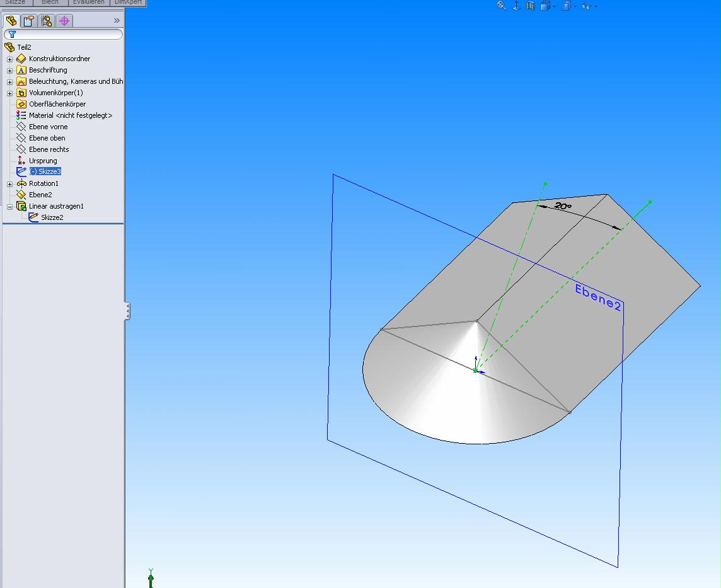Image resolution: width=721 pixels, height=588 pixels.
Task: Select the Rotation1 feature
Action: click(x=43, y=183)
